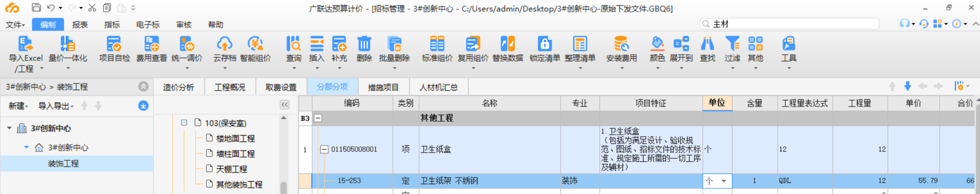The image size is (980, 194).
Task: Open the 审核 menu tab
Action: click(184, 25)
